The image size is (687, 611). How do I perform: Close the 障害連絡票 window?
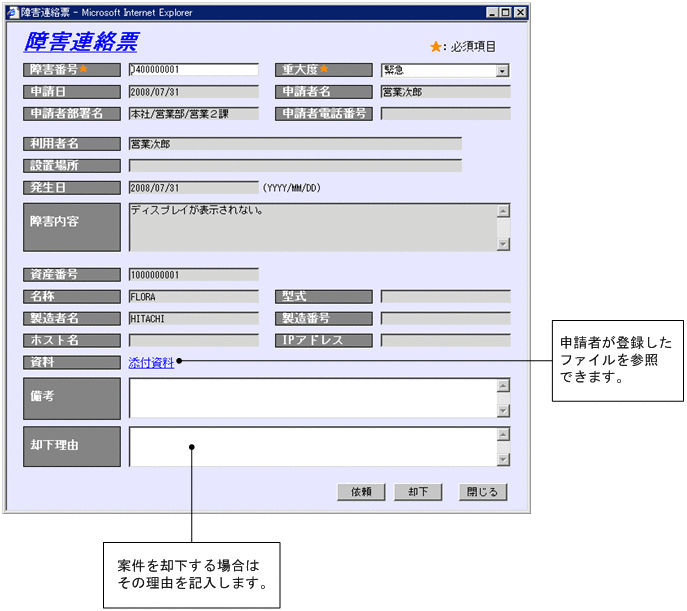520,12
